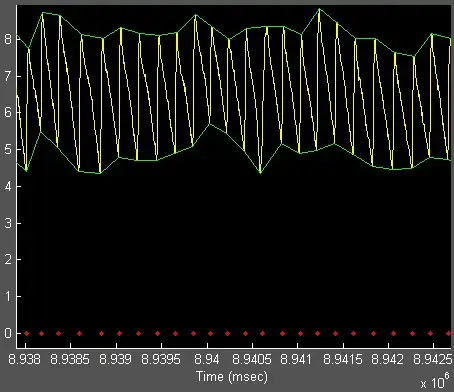This screenshot has height=392, width=454.
Task: Click the red diamond marker nearest the 8.938 tick
Action: 26,333
